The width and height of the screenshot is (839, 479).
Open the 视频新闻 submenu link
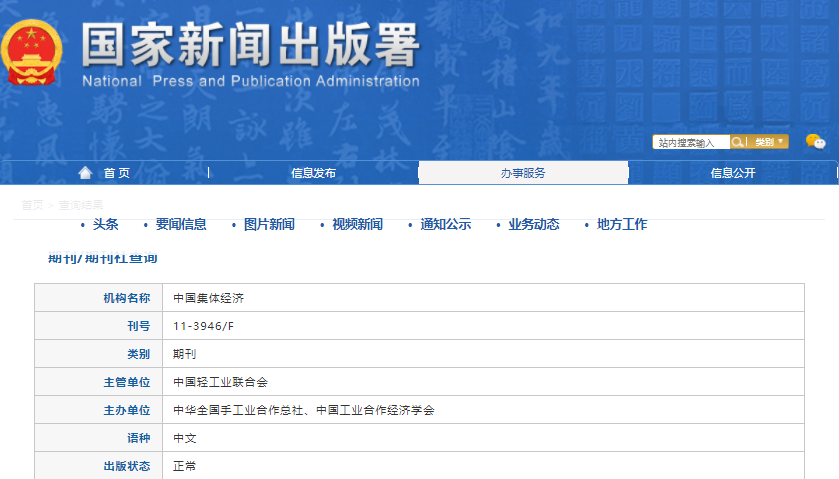pos(357,224)
